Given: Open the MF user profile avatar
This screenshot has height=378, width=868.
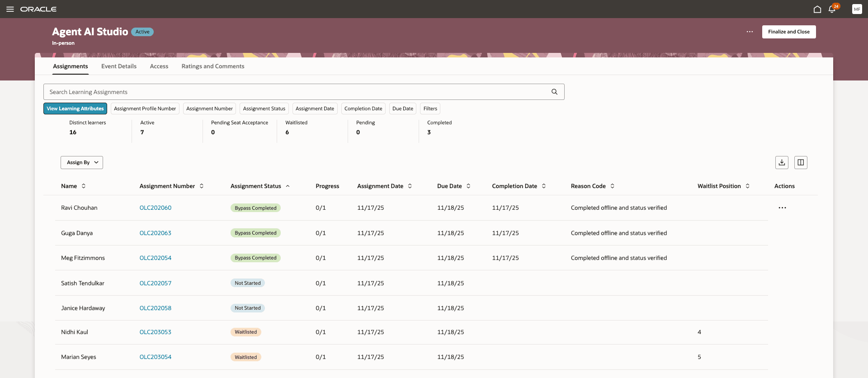Looking at the screenshot, I should [x=857, y=9].
